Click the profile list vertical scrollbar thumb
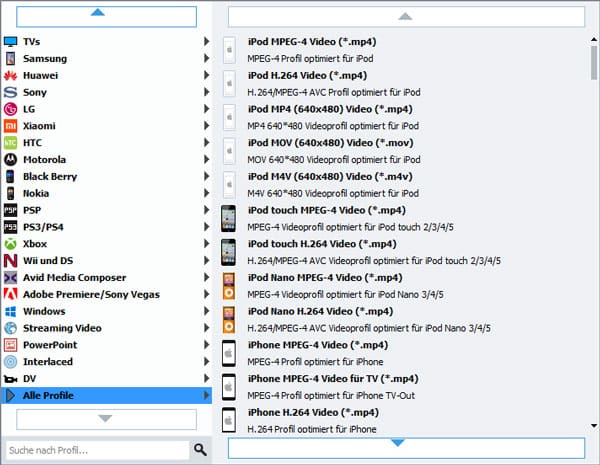 (594, 63)
